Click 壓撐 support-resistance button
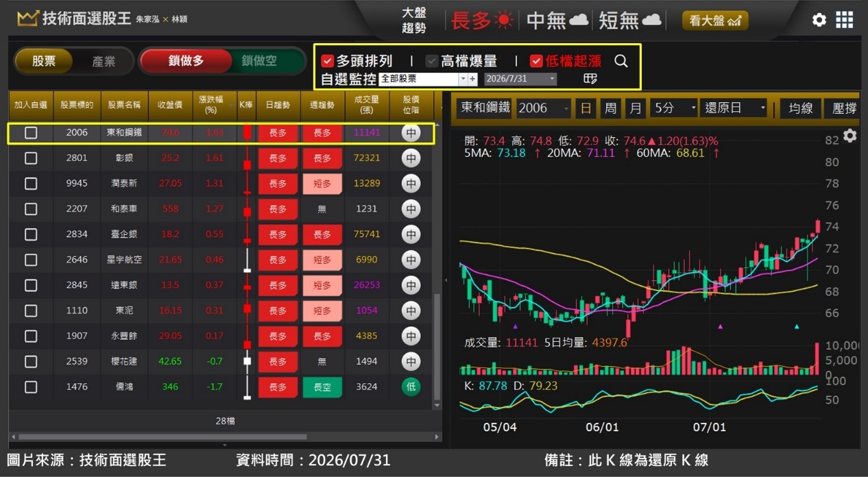 coord(843,108)
